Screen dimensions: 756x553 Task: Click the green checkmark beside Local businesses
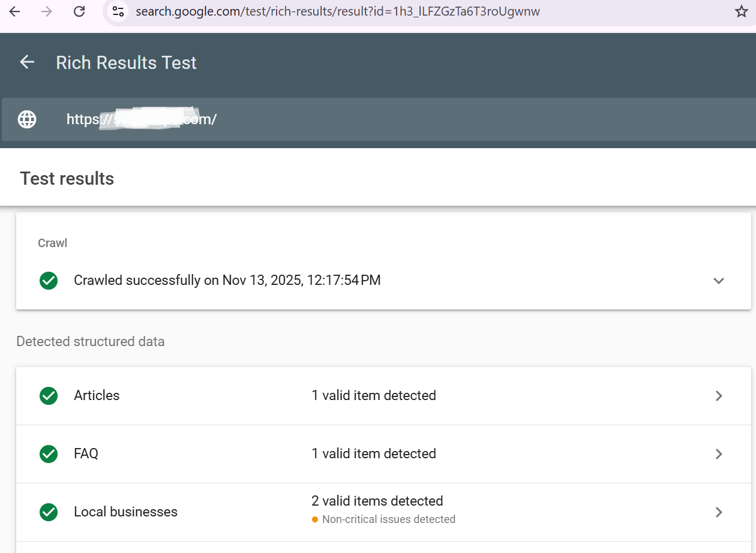[x=49, y=512]
